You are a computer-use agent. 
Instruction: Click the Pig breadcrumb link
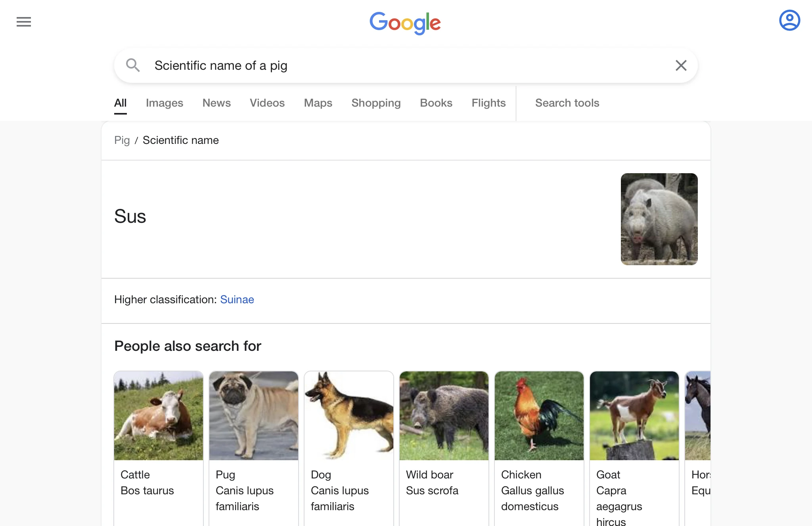point(122,140)
